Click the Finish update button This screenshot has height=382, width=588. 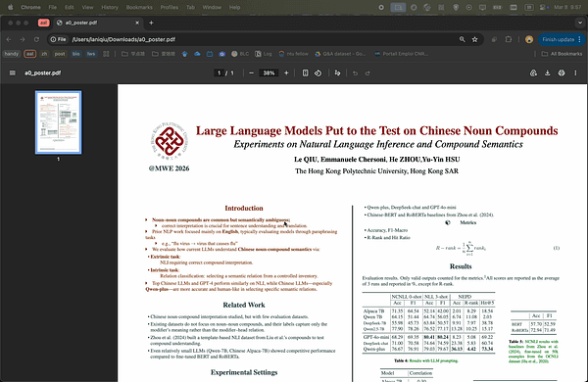561,39
